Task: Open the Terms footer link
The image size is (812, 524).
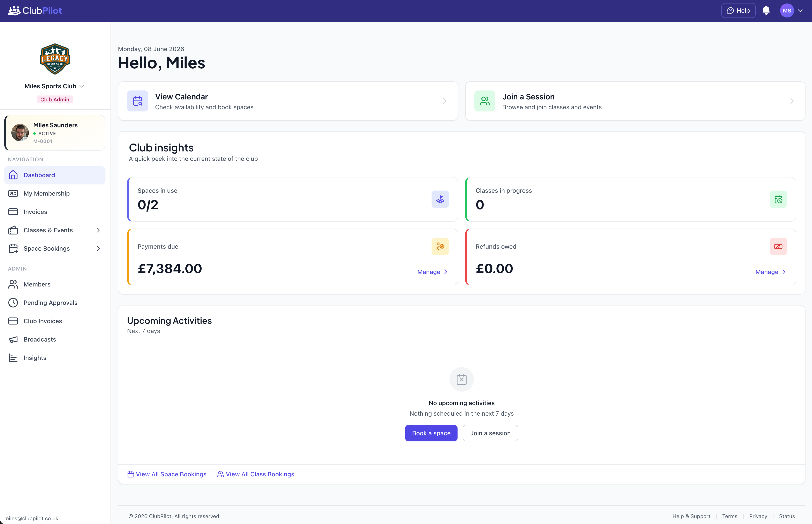Action: pyautogui.click(x=729, y=516)
